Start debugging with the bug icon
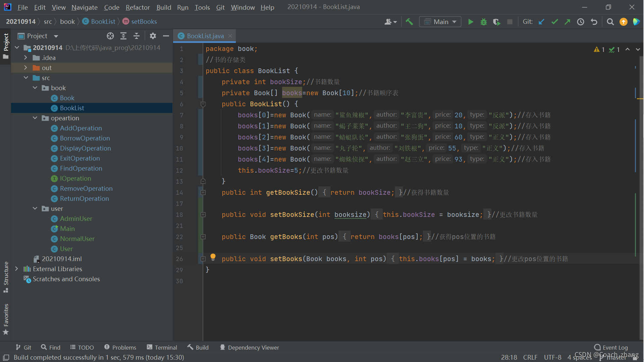Screen dimensions: 644x362 tap(484, 22)
